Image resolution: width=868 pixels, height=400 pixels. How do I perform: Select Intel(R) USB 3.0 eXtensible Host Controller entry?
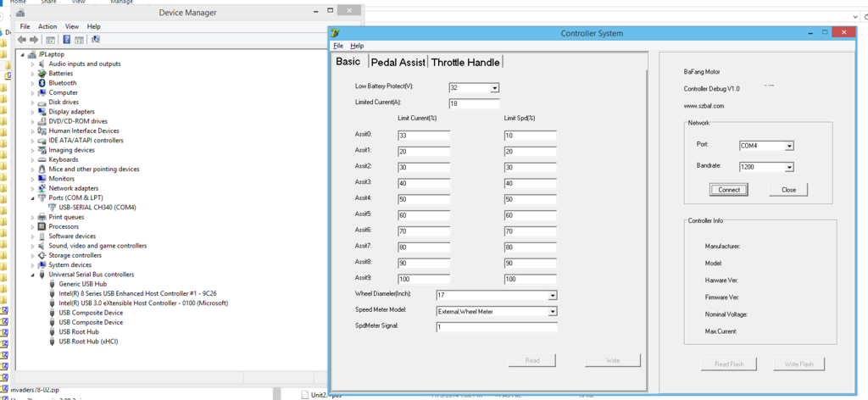click(143, 303)
